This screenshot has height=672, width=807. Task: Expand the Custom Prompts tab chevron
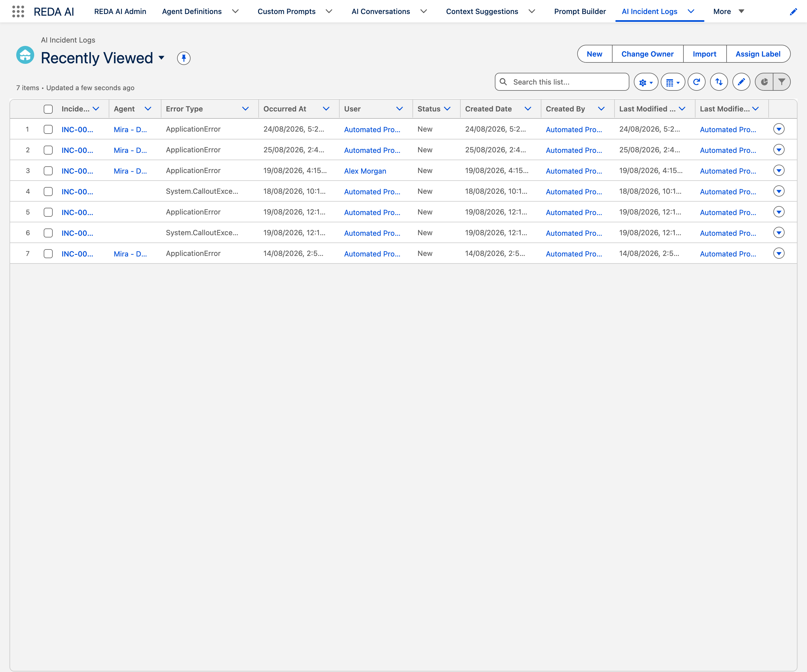[329, 11]
